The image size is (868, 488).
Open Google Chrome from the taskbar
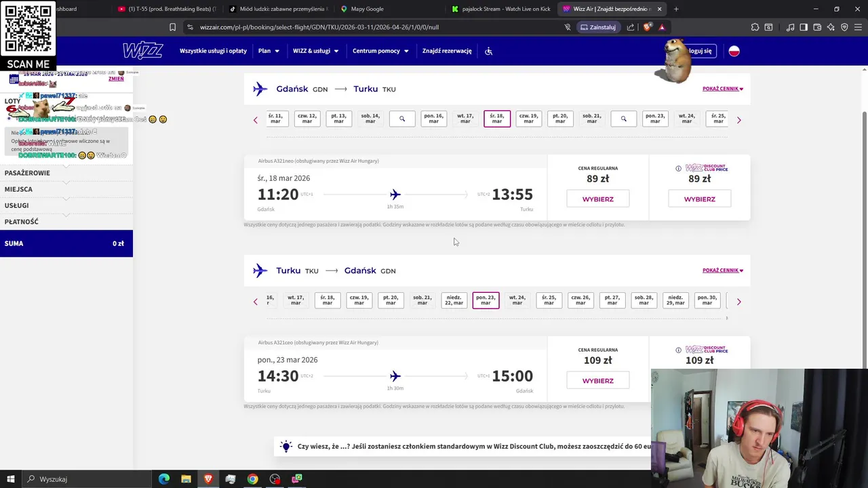point(252,479)
